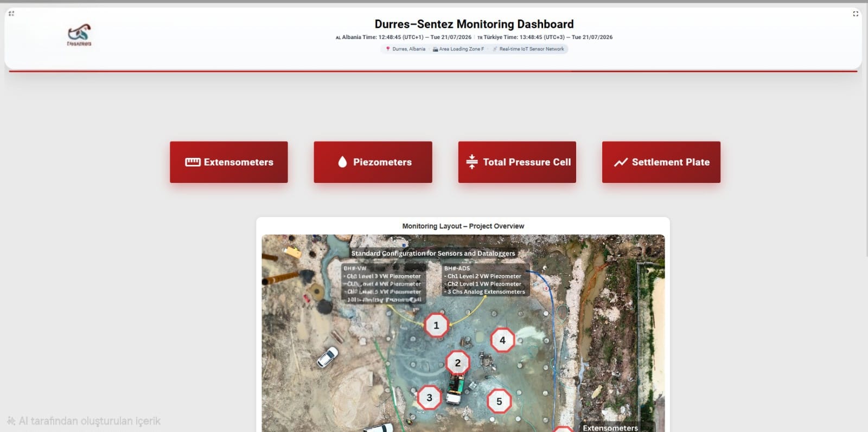Toggle fullscreen using the top-right corner icon
868x432 pixels.
(856, 14)
